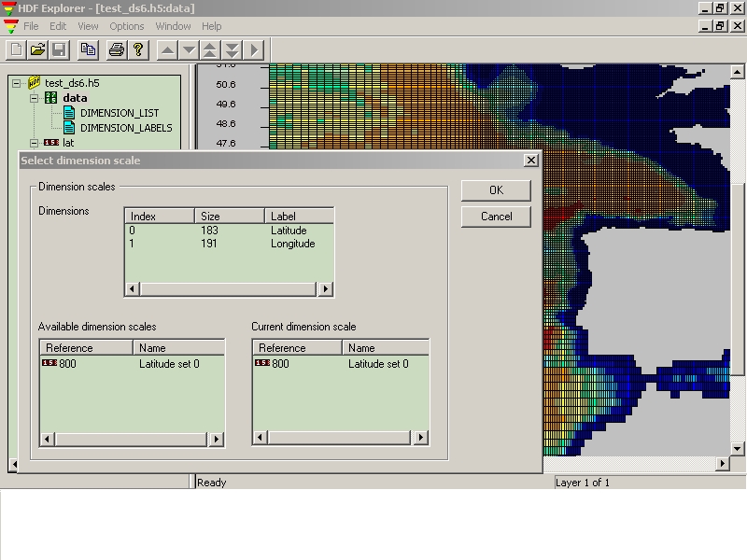Click the New file toolbar icon
Image resolution: width=747 pixels, height=560 pixels.
(16, 49)
